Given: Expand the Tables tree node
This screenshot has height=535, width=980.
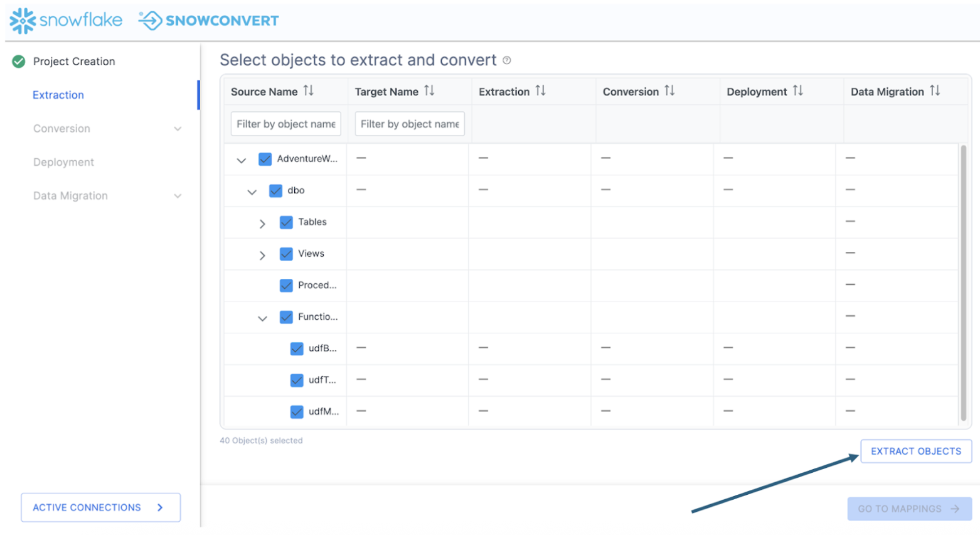Looking at the screenshot, I should [x=262, y=224].
